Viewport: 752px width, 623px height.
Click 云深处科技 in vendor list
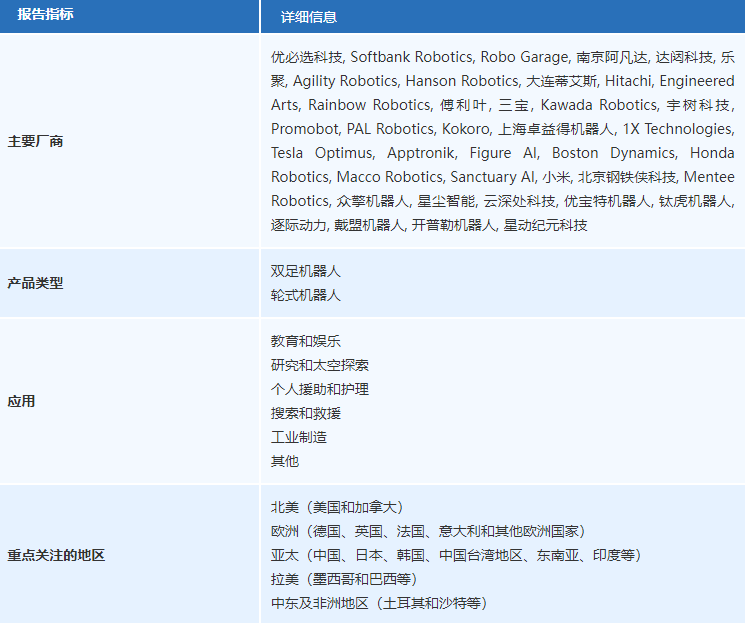(x=519, y=201)
